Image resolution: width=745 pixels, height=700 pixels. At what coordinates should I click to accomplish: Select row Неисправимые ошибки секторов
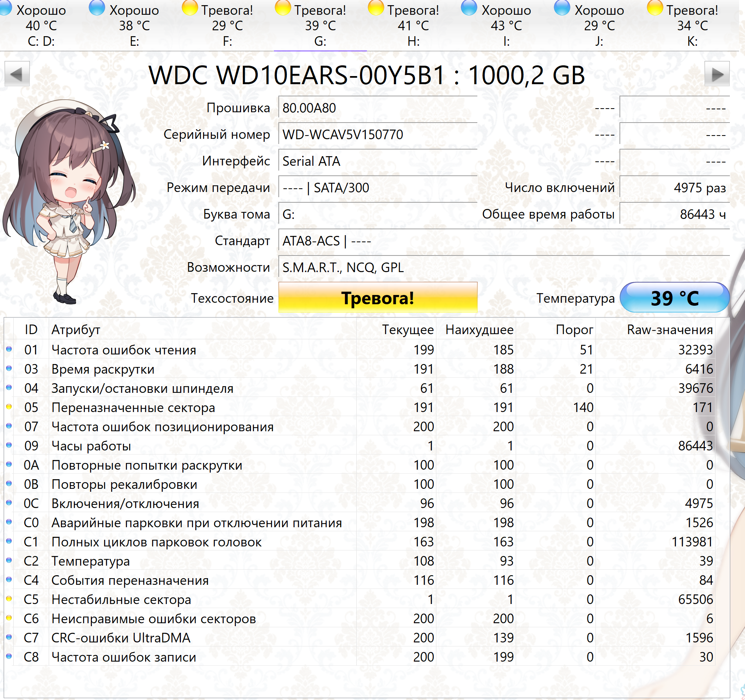360,618
